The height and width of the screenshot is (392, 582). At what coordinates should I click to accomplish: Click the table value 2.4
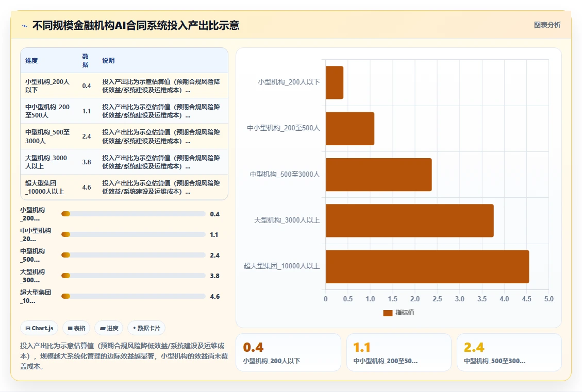(x=87, y=137)
